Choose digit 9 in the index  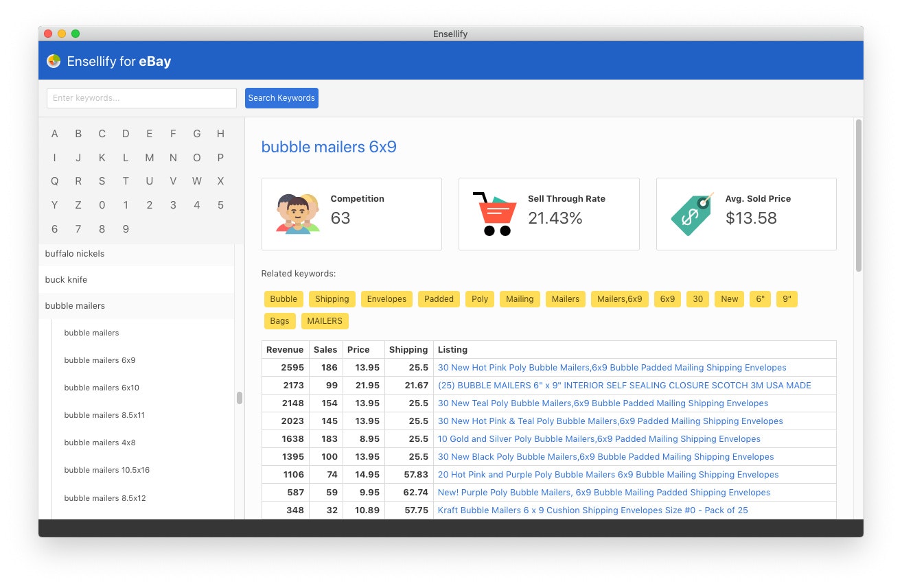[126, 229]
